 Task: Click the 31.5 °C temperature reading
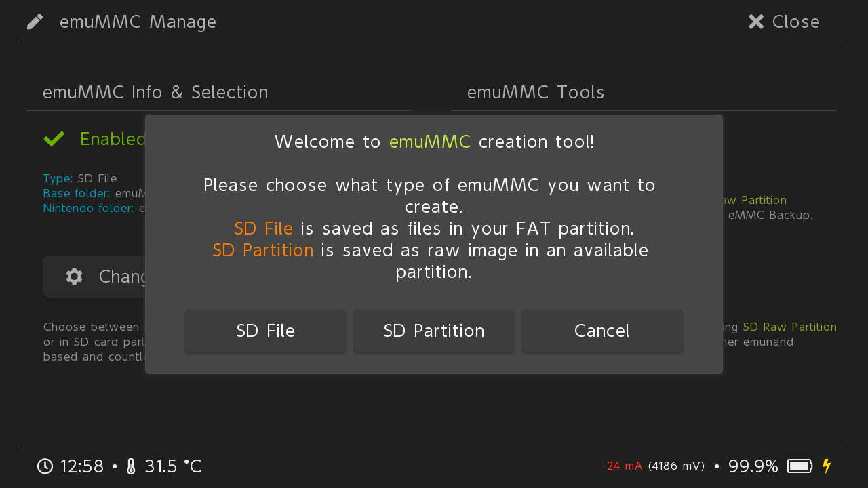pyautogui.click(x=173, y=466)
